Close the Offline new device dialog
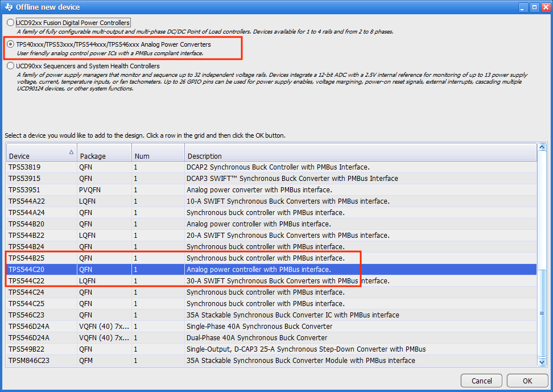Screen dimensions: 553x392 point(546,7)
